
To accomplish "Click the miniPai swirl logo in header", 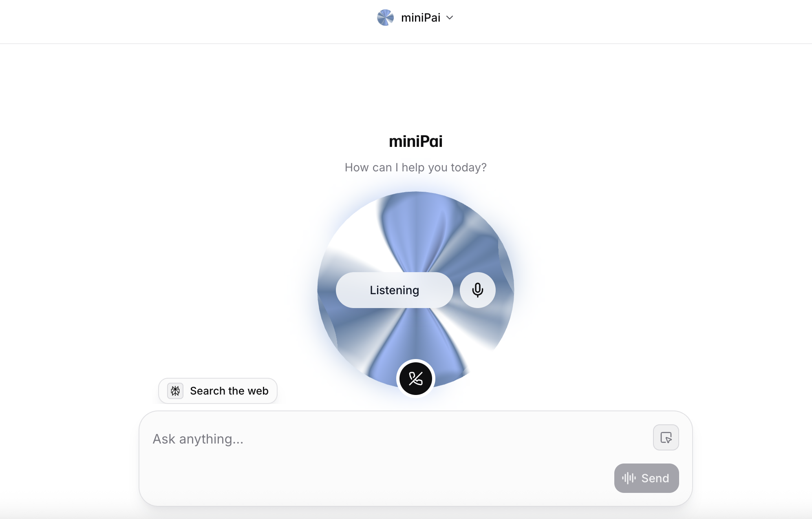I will (x=385, y=18).
